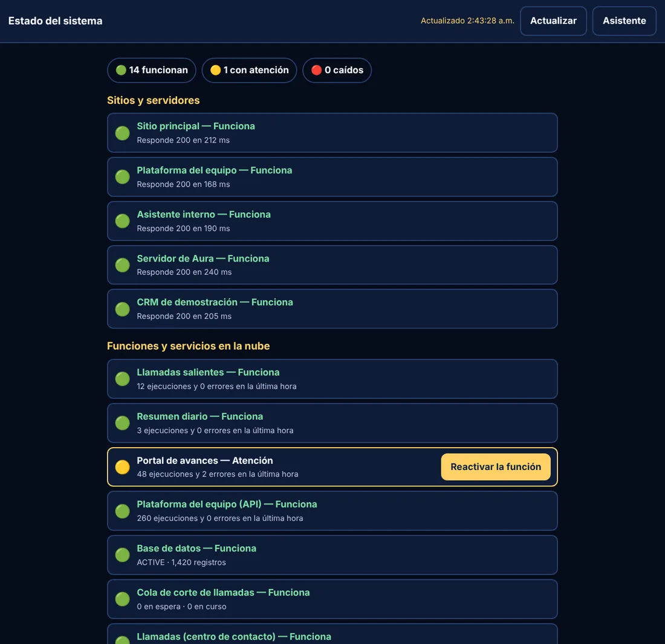Screen dimensions: 665x644
Task: Click green status dot of Cola de corte de llamadas
Action: 123,599
